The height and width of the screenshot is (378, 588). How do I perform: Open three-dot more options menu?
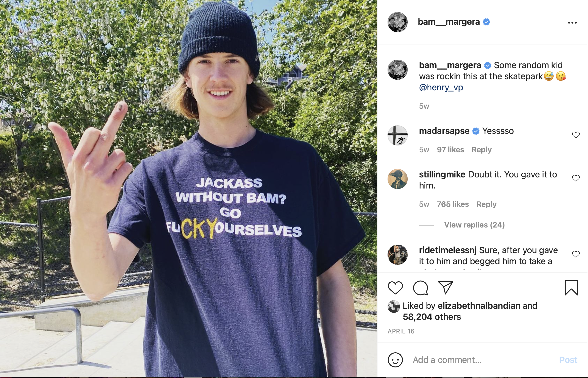(572, 23)
